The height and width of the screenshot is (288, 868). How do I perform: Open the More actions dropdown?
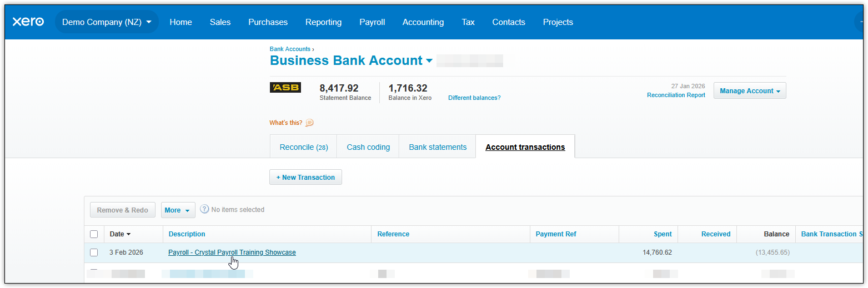tap(178, 210)
